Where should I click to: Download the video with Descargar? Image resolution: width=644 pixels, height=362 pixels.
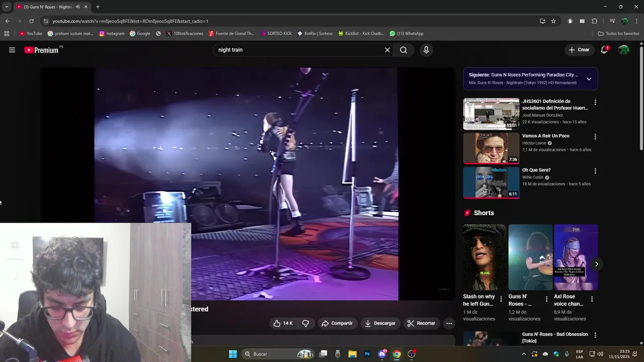[380, 323]
